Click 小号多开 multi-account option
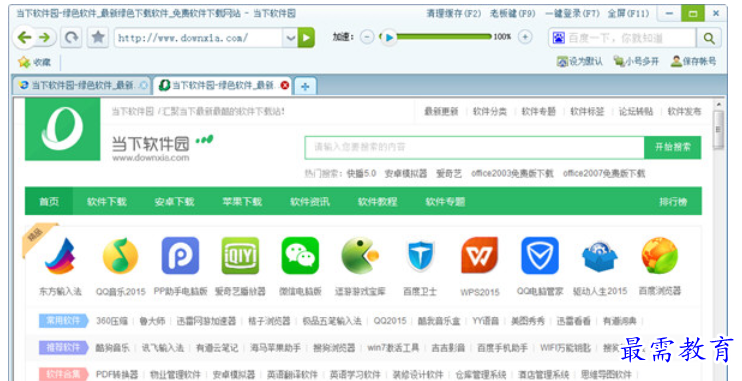 click(636, 62)
